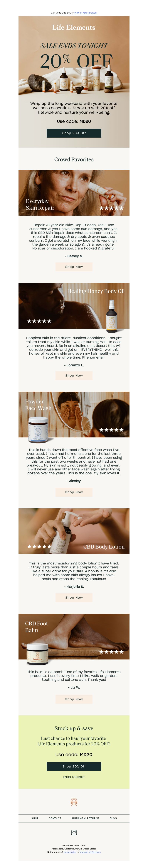This screenshot has width=148, height=868.
Task: Click the Everyday Skin Repair banner image
Action: click(74, 193)
